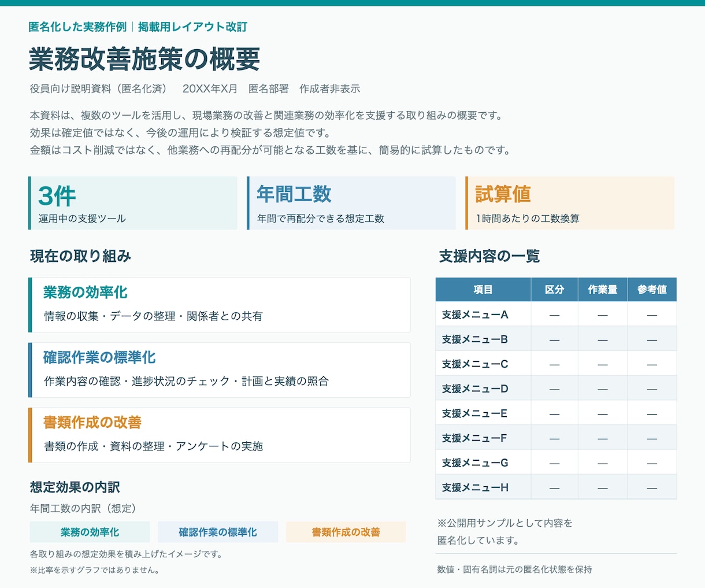This screenshot has width=705, height=588.
Task: Click 参考値 cell in 支援メニューH row
Action: (652, 487)
